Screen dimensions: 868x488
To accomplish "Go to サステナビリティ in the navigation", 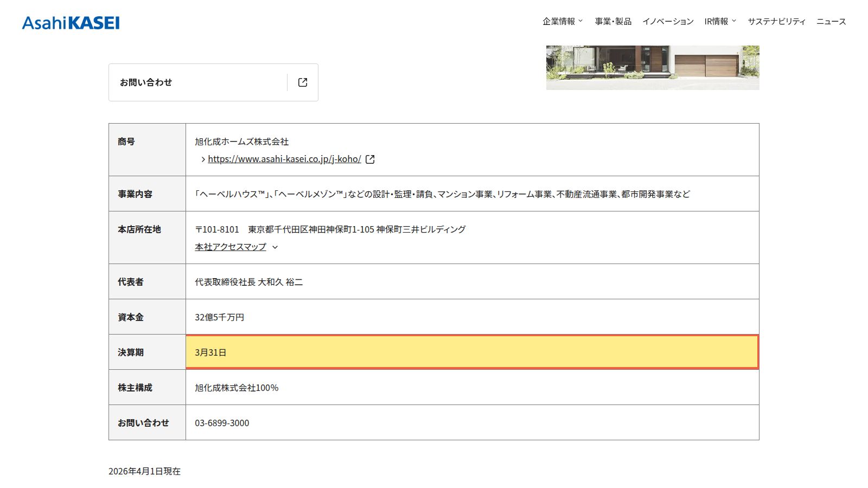I will click(776, 21).
